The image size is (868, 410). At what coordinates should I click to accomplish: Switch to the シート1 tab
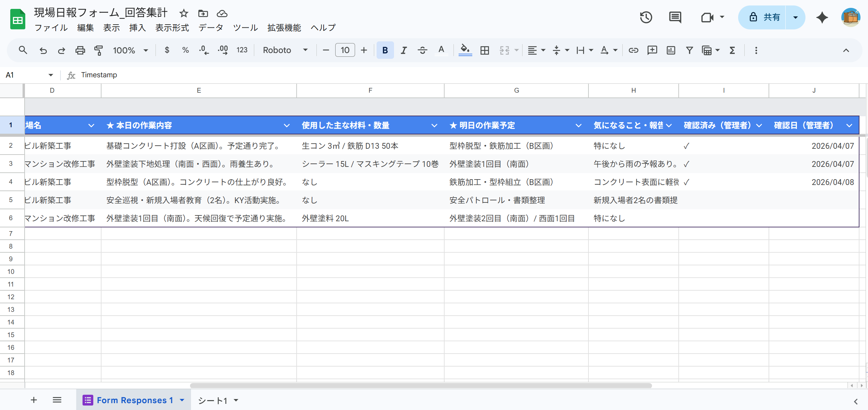click(213, 400)
